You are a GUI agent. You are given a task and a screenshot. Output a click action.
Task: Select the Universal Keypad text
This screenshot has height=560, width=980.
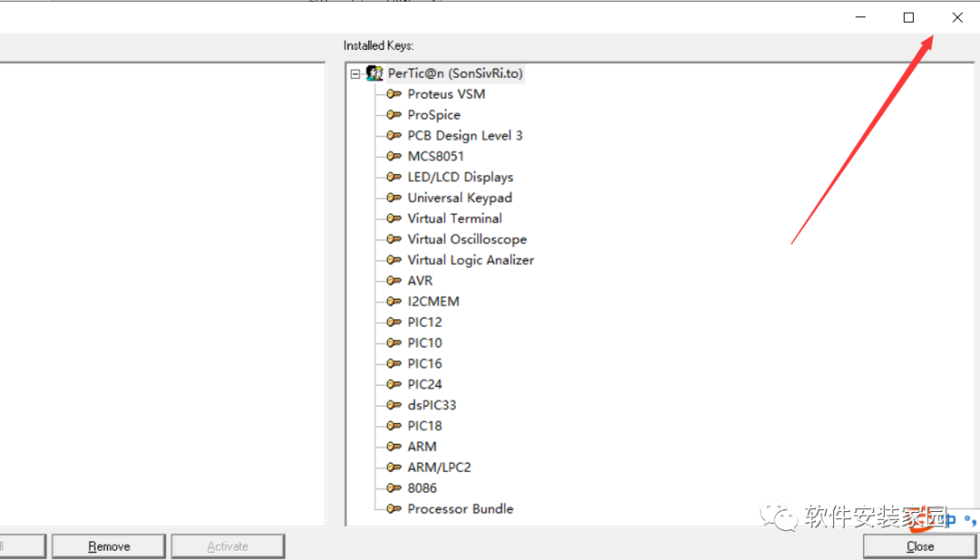pyautogui.click(x=460, y=198)
